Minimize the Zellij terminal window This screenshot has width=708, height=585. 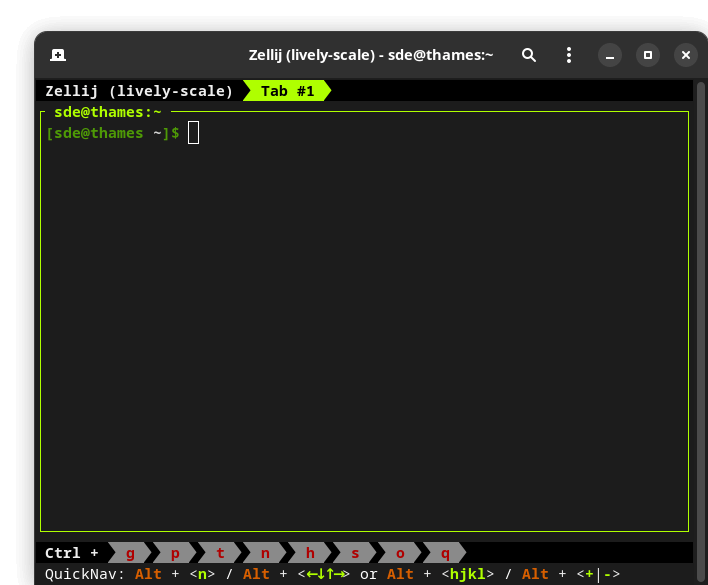coord(610,55)
